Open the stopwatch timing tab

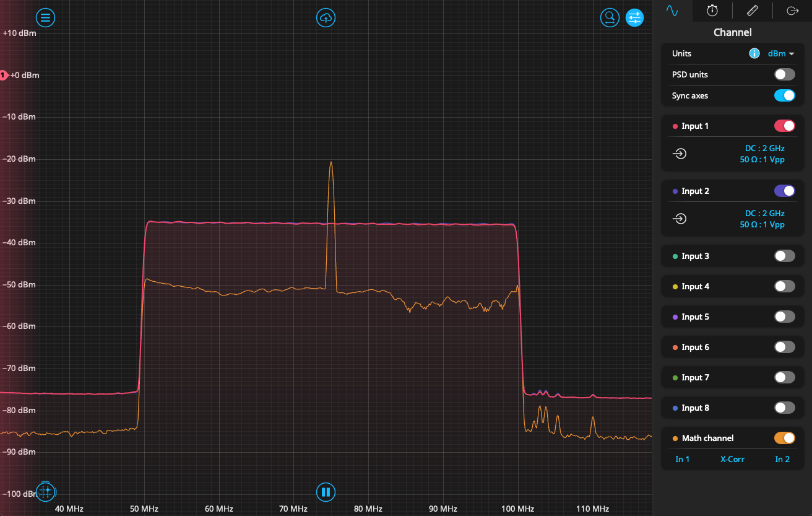click(712, 11)
